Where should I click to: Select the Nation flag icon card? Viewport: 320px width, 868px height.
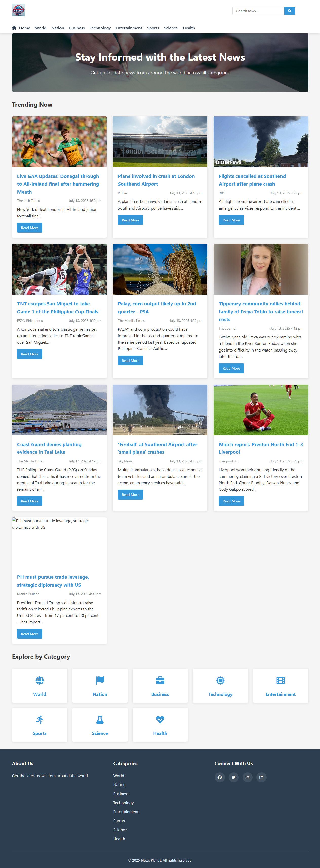pos(100,685)
